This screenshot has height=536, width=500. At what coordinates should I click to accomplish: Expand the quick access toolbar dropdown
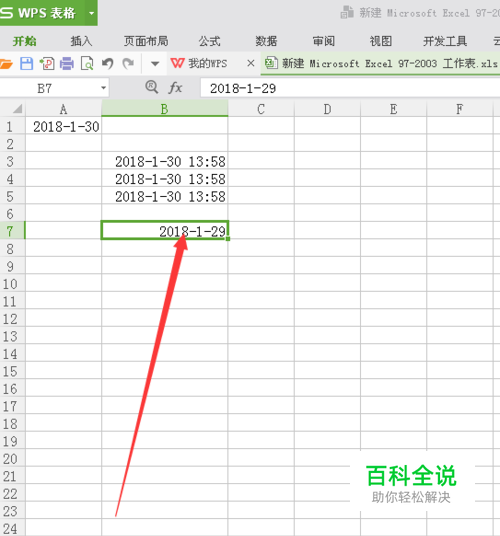155,64
